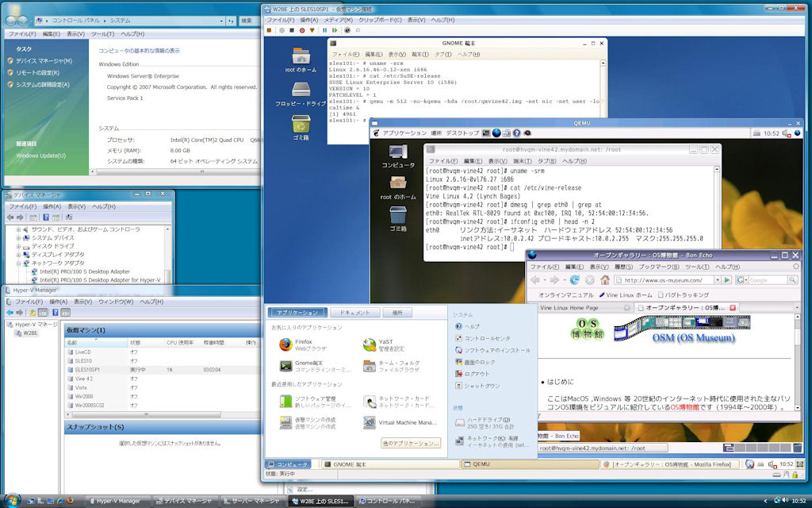Select Vine 4.2 row in virtual machines list
Viewport: 812px width, 508px height.
tap(162, 379)
